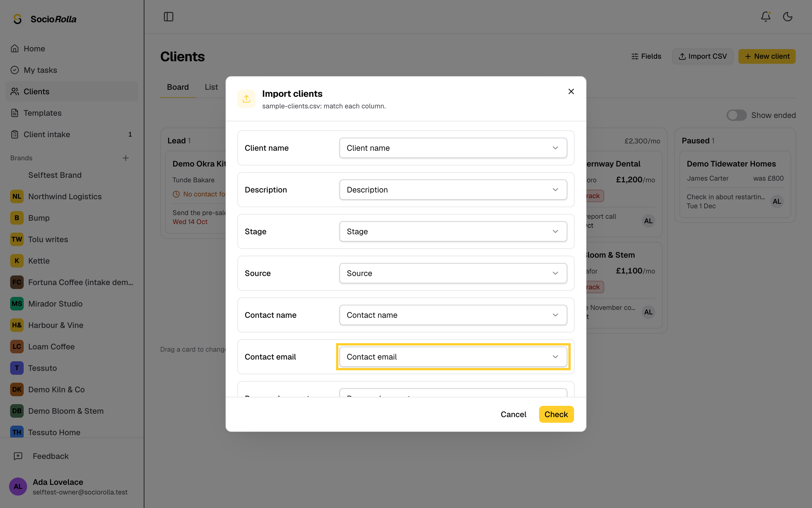
Task: Open Feedback from the sidebar
Action: point(72,456)
